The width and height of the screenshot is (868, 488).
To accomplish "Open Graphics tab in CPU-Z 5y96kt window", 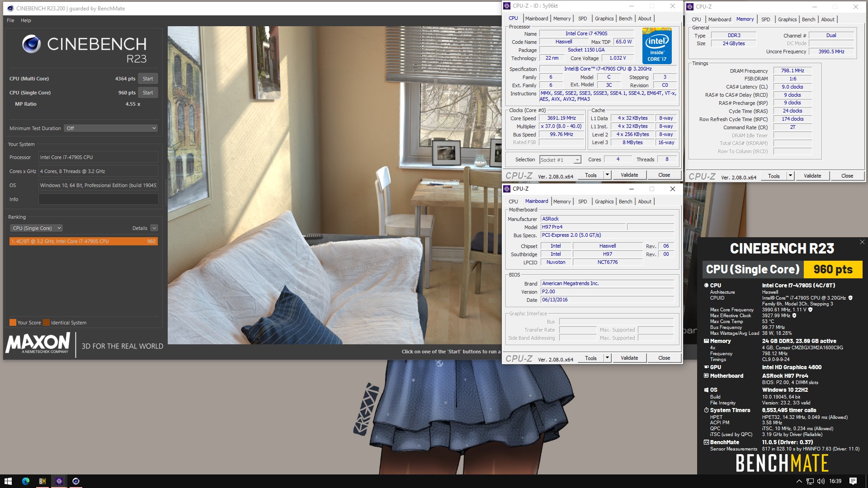I will [x=604, y=19].
